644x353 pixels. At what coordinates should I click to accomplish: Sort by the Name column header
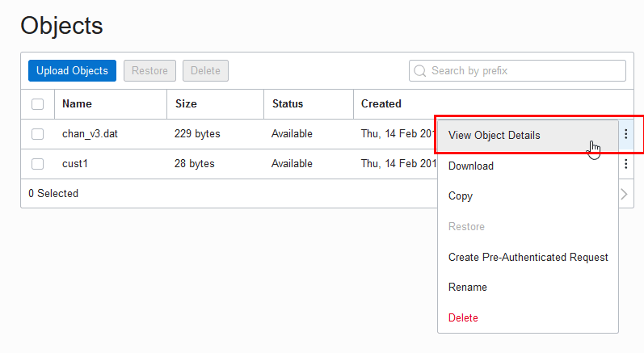click(x=77, y=104)
